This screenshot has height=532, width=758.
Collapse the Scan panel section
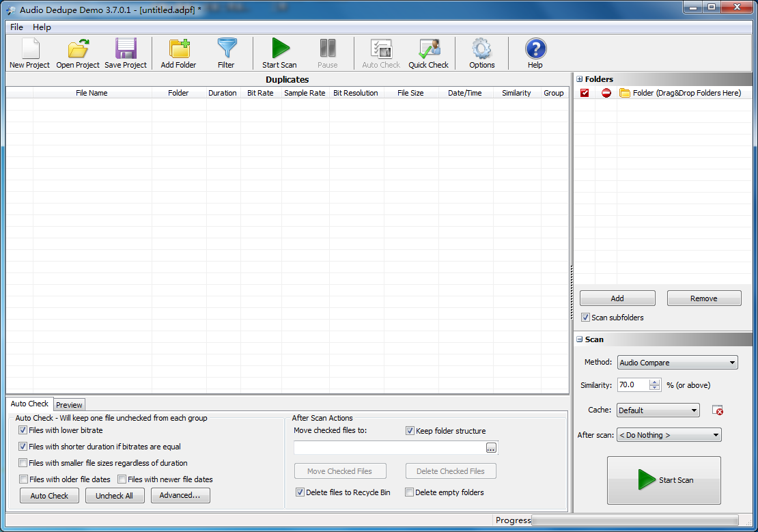coord(580,339)
